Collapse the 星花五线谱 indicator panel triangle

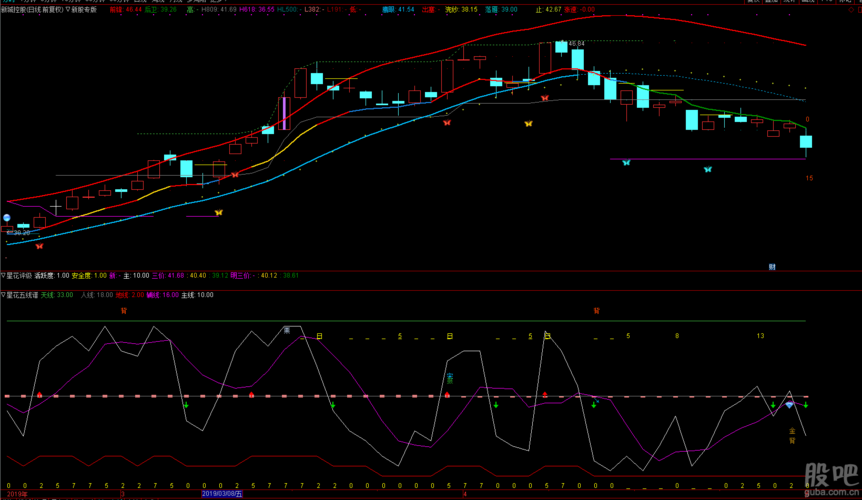3,295
